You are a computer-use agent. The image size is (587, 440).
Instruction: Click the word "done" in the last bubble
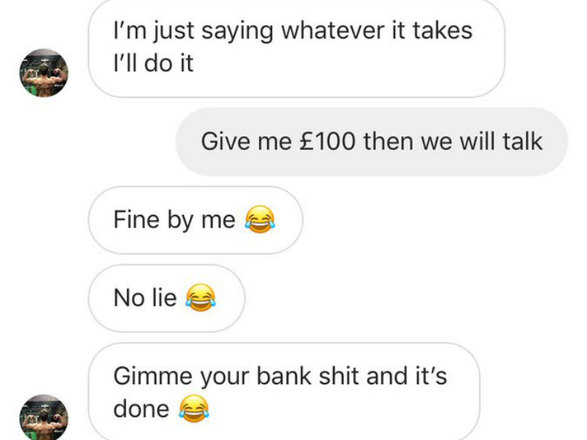[142, 409]
